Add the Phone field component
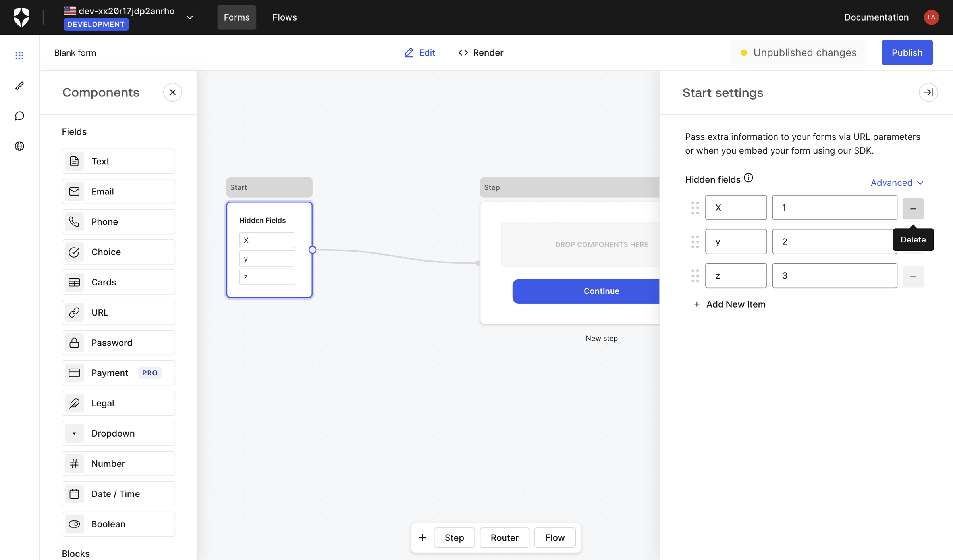 click(118, 221)
